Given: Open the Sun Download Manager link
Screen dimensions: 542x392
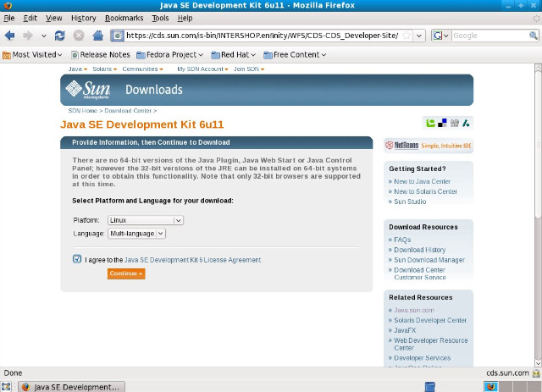Looking at the screenshot, I should (x=429, y=260).
